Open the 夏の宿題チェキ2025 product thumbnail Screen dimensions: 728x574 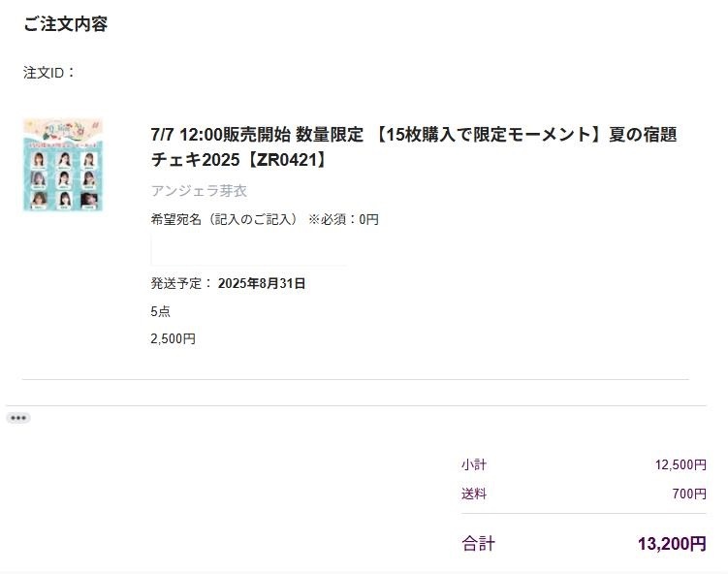[x=63, y=166]
